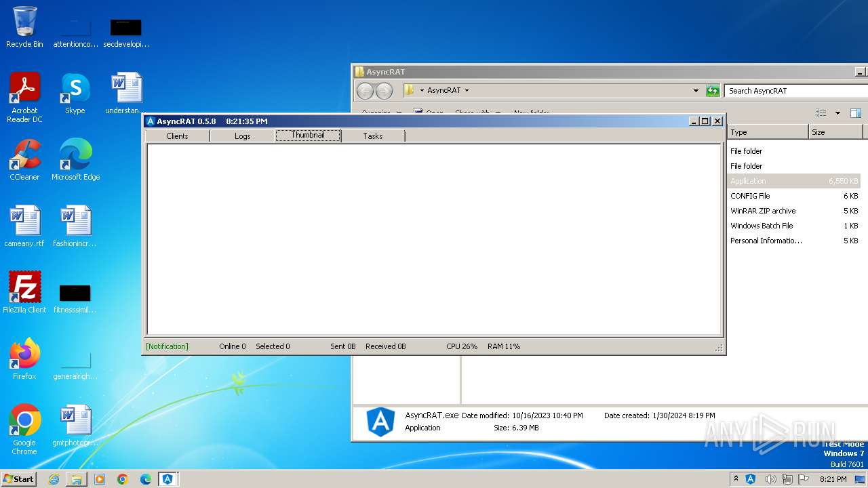Select the fashionincr Word document on desktop
The width and height of the screenshot is (868, 488).
tap(75, 227)
